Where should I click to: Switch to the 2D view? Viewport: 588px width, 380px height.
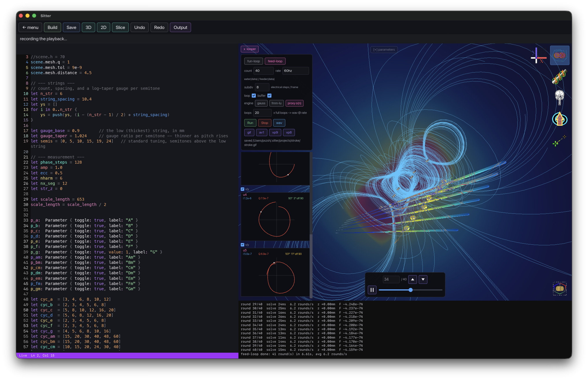[x=104, y=28]
